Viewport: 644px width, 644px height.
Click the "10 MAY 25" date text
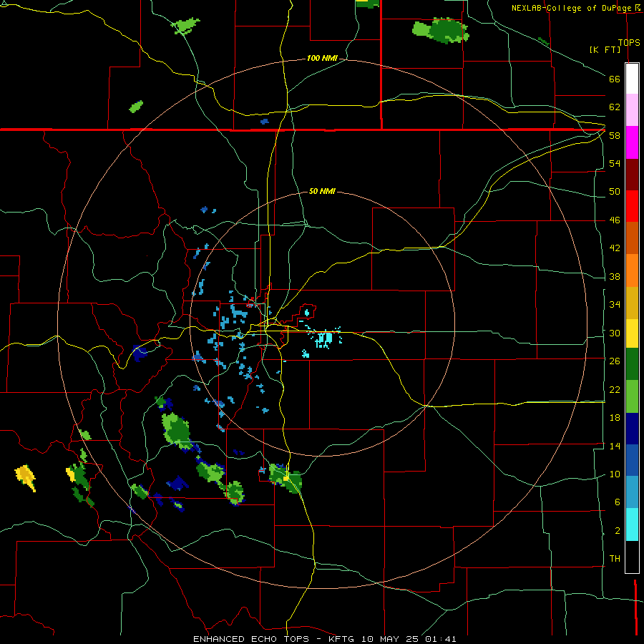coord(390,639)
